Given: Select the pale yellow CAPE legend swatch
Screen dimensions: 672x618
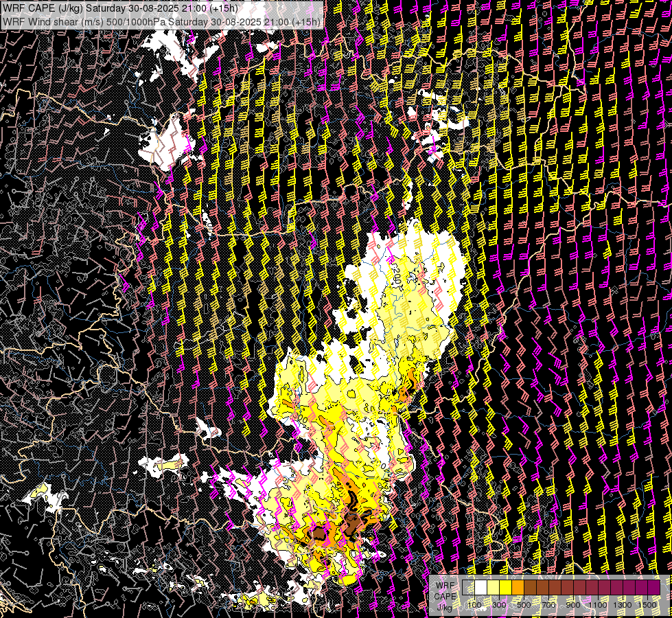Looking at the screenshot, I should (494, 588).
